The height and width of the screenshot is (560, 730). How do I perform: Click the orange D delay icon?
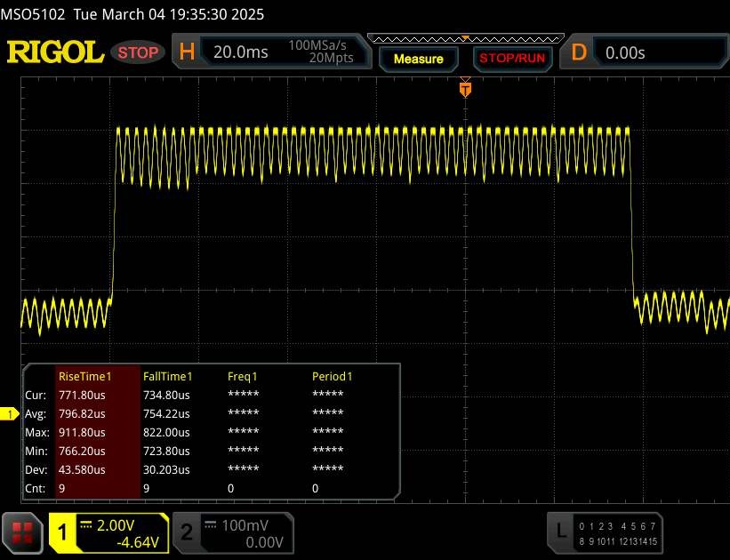pyautogui.click(x=579, y=52)
